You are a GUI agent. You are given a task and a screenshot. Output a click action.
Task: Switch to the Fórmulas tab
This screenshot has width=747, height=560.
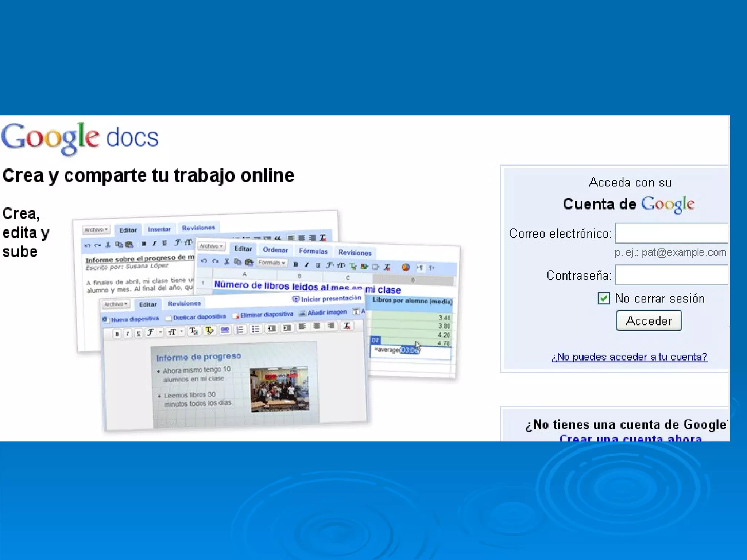313,252
